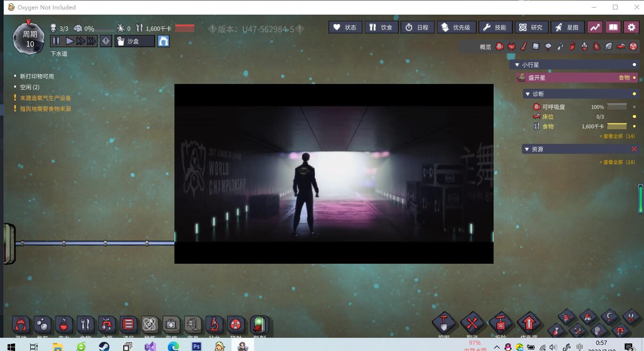Select the Sweep broom tool
The image size is (644, 351).
tap(588, 317)
